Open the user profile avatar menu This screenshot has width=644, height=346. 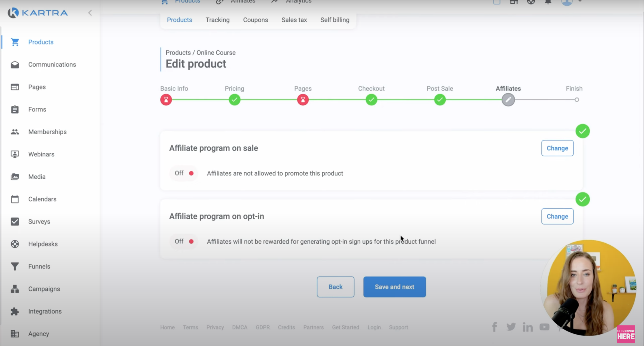coord(567,3)
